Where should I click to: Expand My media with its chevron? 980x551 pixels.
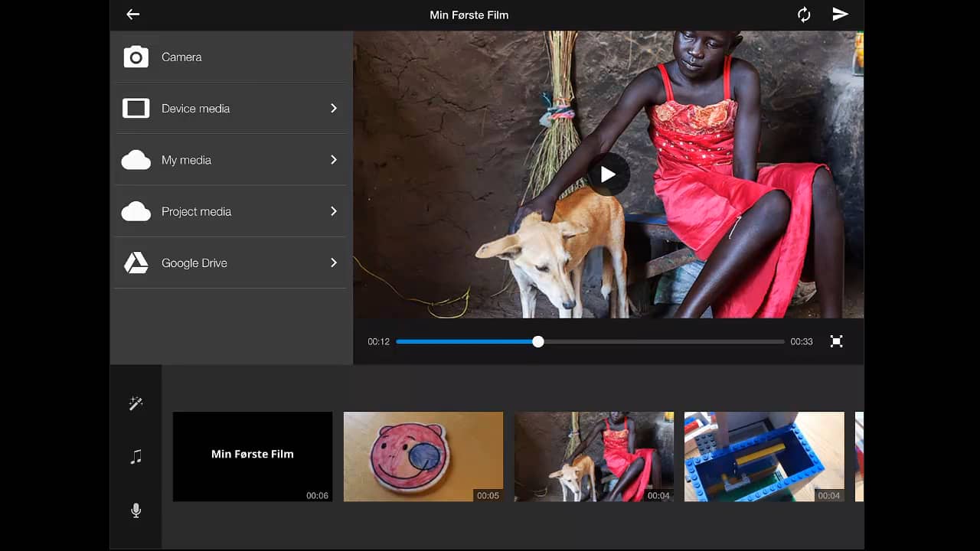click(334, 160)
